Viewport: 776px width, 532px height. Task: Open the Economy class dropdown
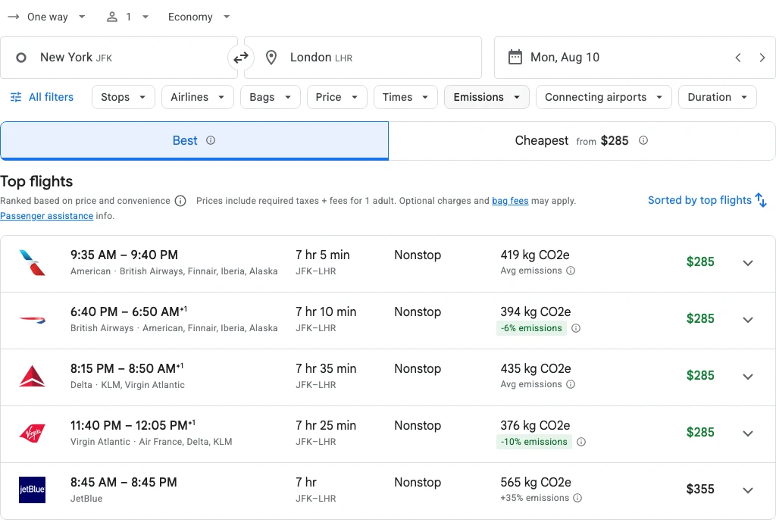coord(199,17)
